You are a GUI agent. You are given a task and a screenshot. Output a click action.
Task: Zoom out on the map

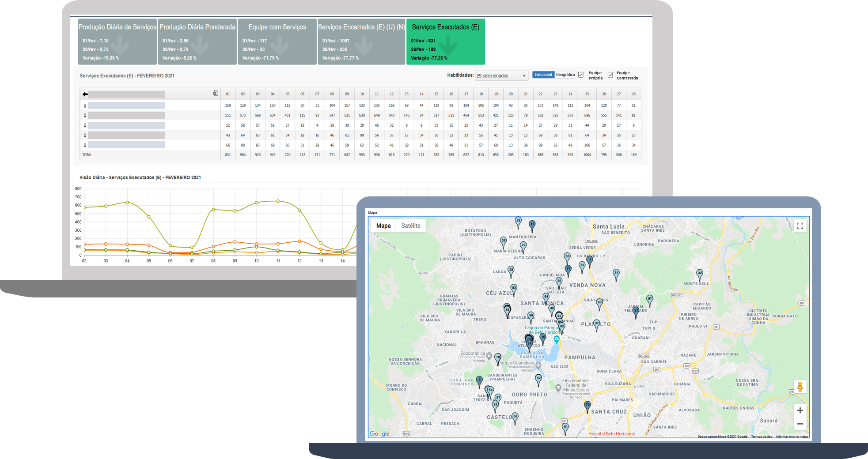click(800, 424)
